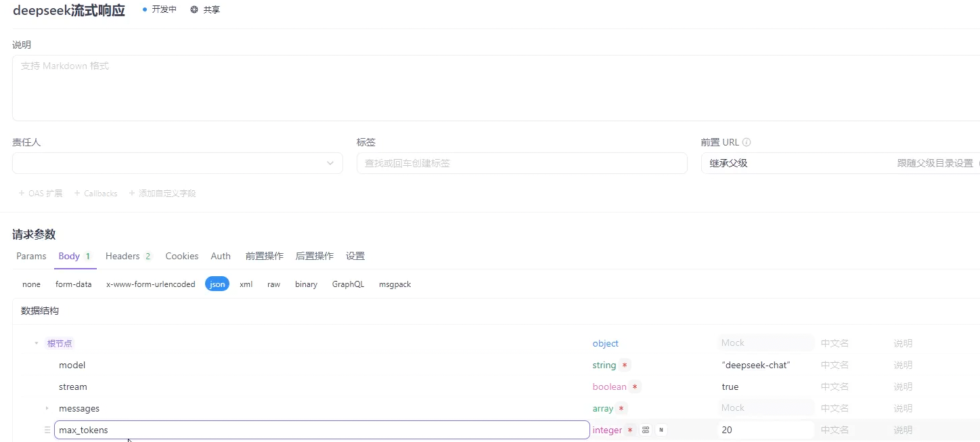
Task: Click the model field name
Action: tap(72, 365)
